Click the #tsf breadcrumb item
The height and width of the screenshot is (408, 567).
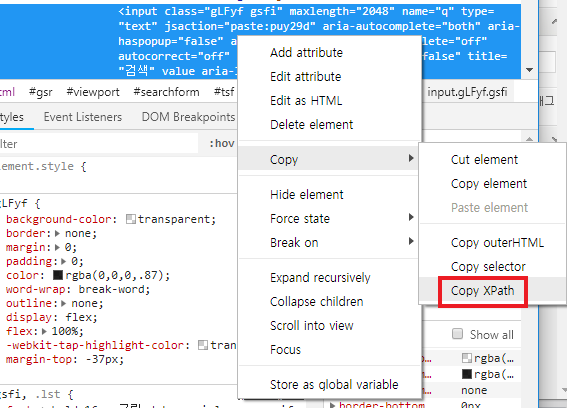pyautogui.click(x=224, y=92)
